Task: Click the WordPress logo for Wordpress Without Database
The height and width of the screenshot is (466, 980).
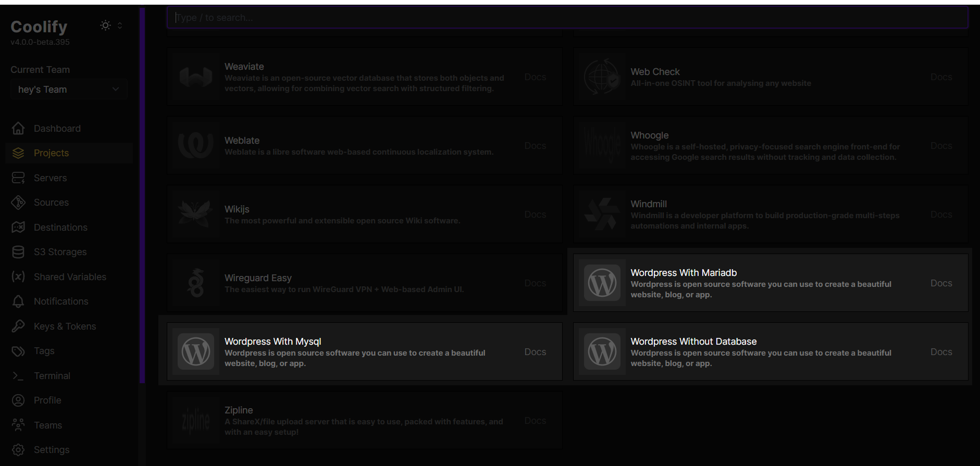Action: pos(602,351)
